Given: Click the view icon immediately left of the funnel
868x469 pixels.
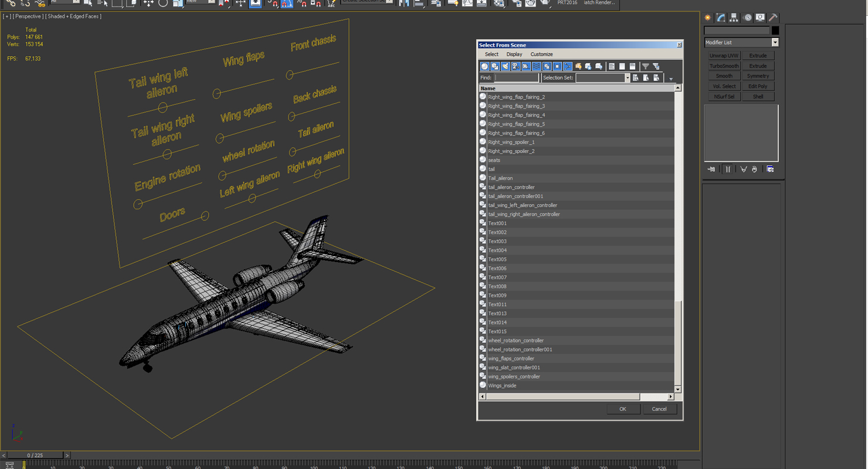Looking at the screenshot, I should tap(632, 66).
